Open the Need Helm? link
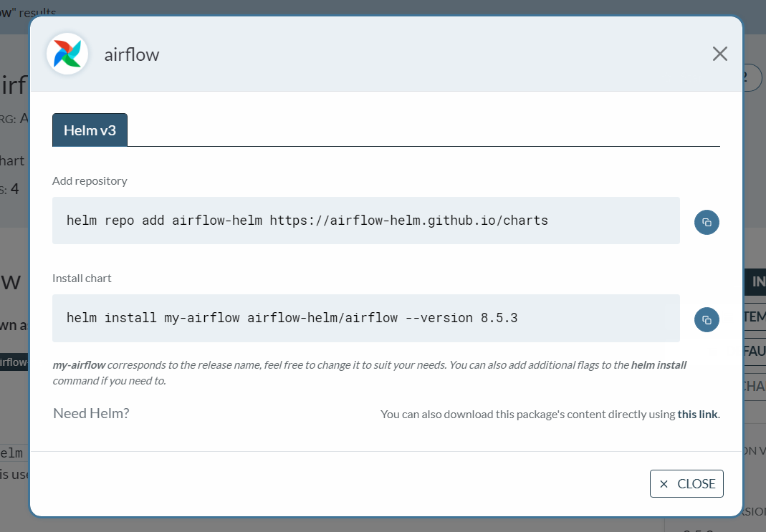 (x=91, y=413)
